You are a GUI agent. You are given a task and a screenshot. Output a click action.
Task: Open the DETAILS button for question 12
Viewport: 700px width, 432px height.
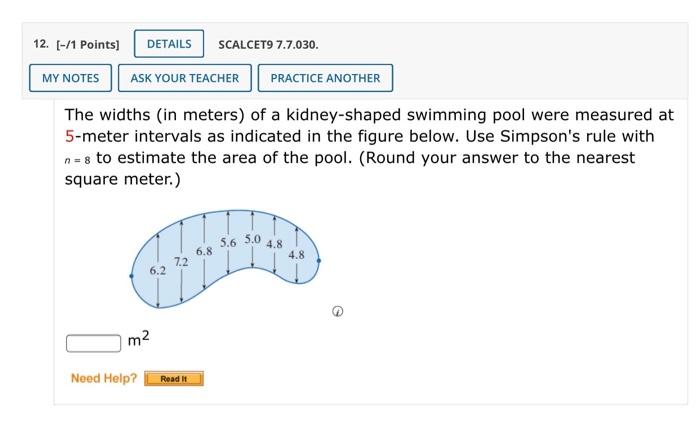click(169, 44)
